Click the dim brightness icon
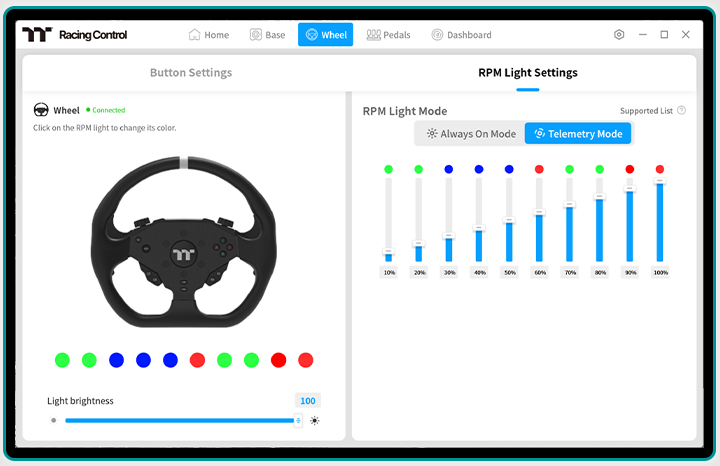The width and height of the screenshot is (720, 466). point(54,420)
